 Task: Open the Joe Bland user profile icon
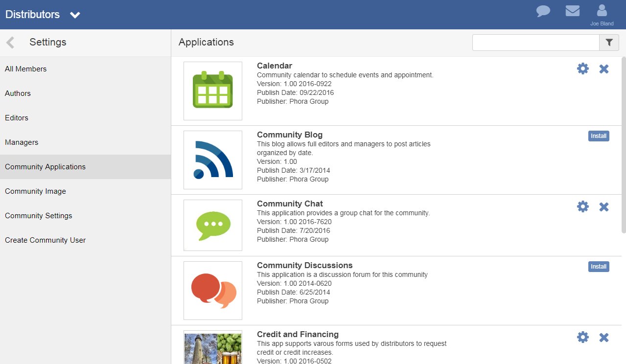tap(602, 15)
